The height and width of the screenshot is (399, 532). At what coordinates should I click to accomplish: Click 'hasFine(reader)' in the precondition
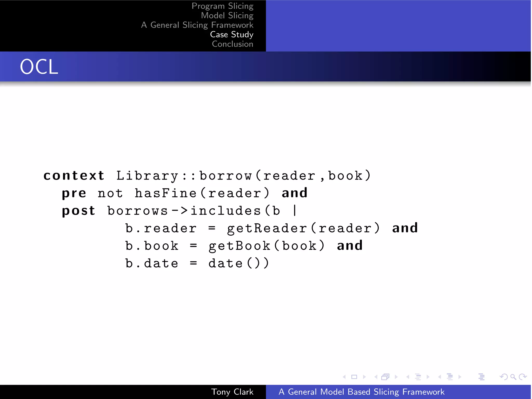202,193
